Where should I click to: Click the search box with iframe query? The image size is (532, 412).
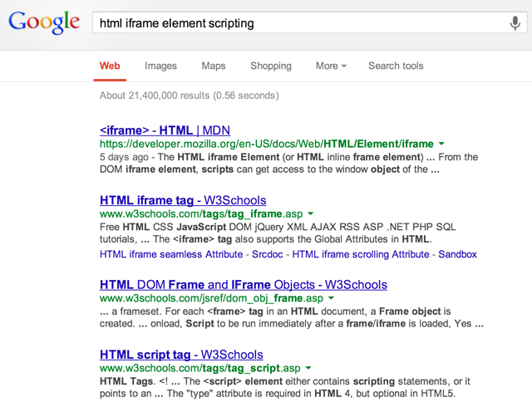click(309, 22)
